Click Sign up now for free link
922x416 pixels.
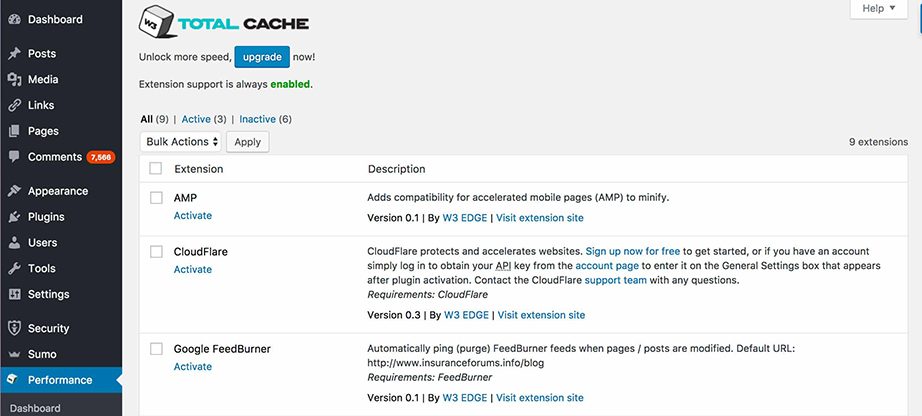click(x=633, y=251)
